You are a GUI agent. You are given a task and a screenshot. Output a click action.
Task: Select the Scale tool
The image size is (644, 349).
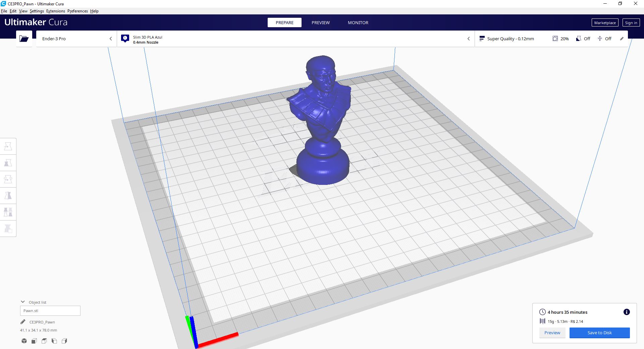8,162
